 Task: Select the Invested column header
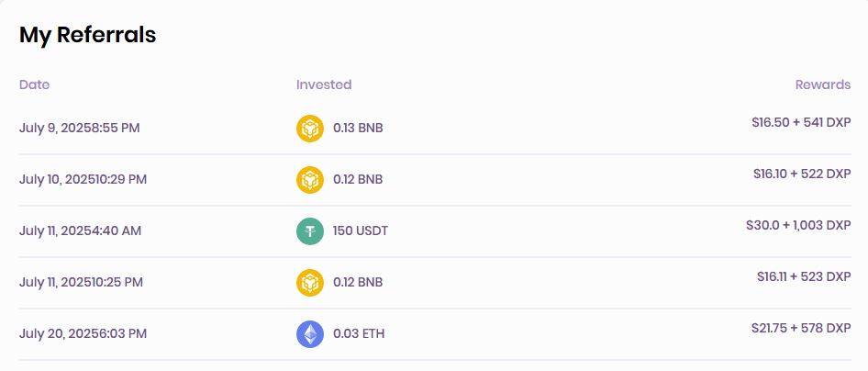(324, 84)
